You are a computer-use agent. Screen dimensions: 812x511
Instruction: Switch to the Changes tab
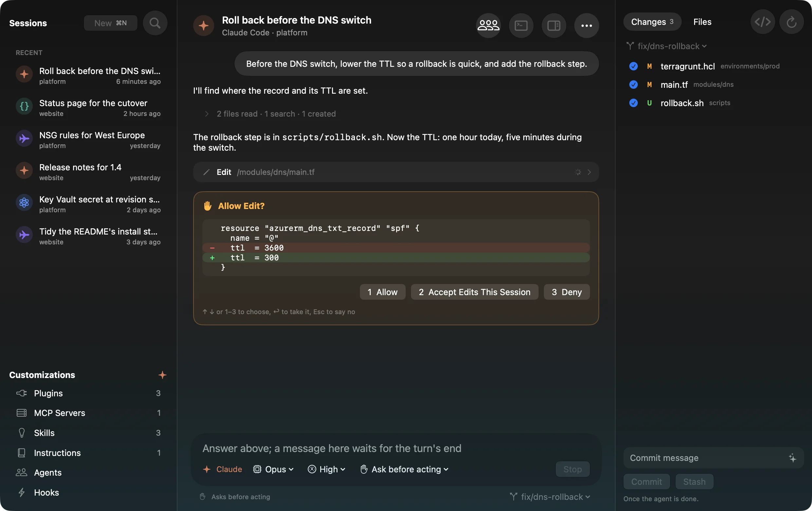(652, 22)
